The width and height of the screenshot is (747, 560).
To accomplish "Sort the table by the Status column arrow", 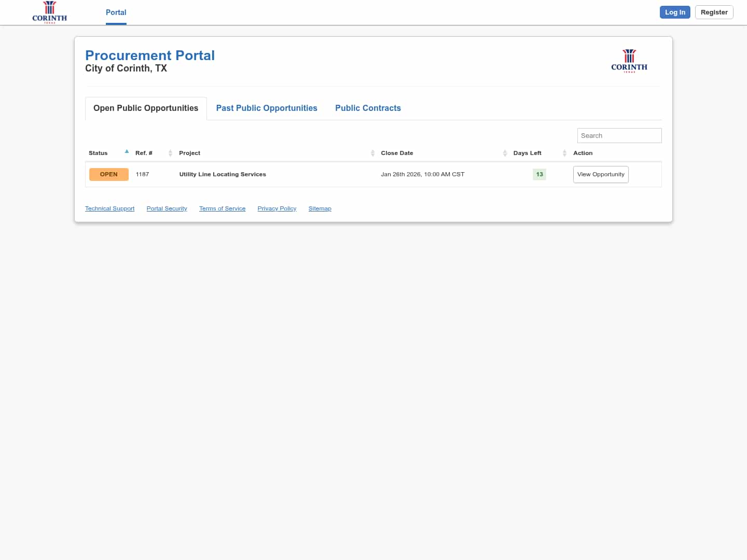I will point(127,151).
